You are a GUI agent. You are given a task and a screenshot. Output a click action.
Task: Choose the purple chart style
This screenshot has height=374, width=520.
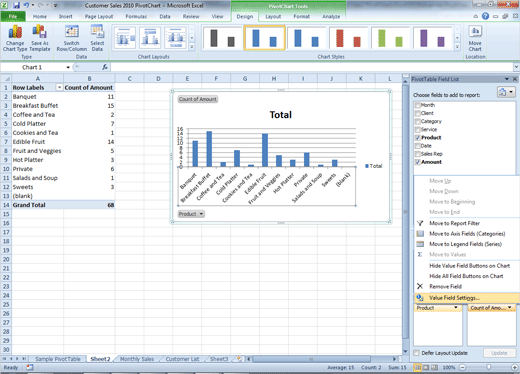click(x=432, y=38)
